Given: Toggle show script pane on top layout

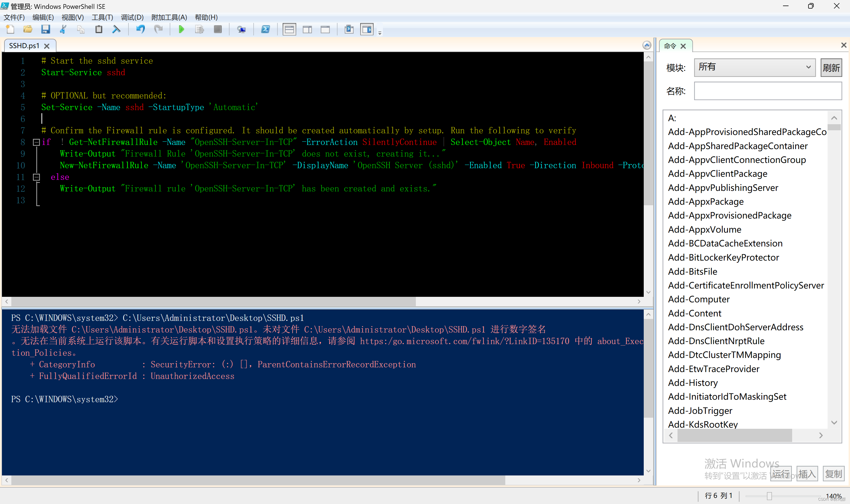Looking at the screenshot, I should [289, 30].
